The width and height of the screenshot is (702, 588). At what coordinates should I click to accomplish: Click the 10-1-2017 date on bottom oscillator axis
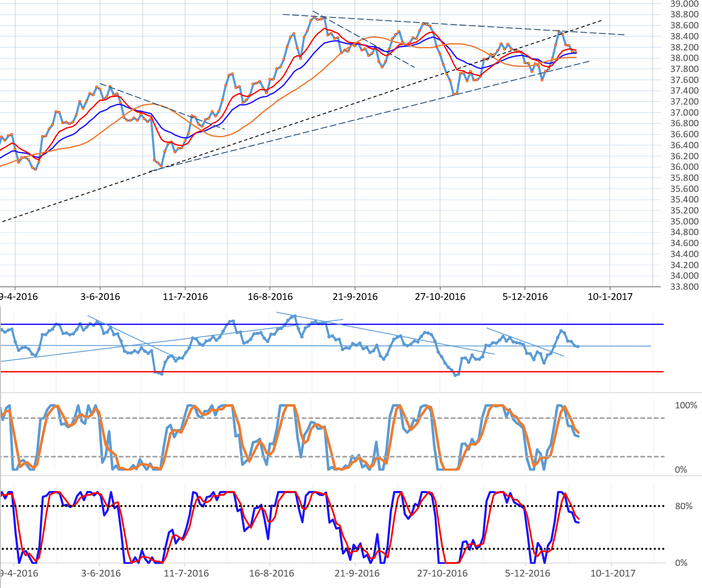coord(613,574)
